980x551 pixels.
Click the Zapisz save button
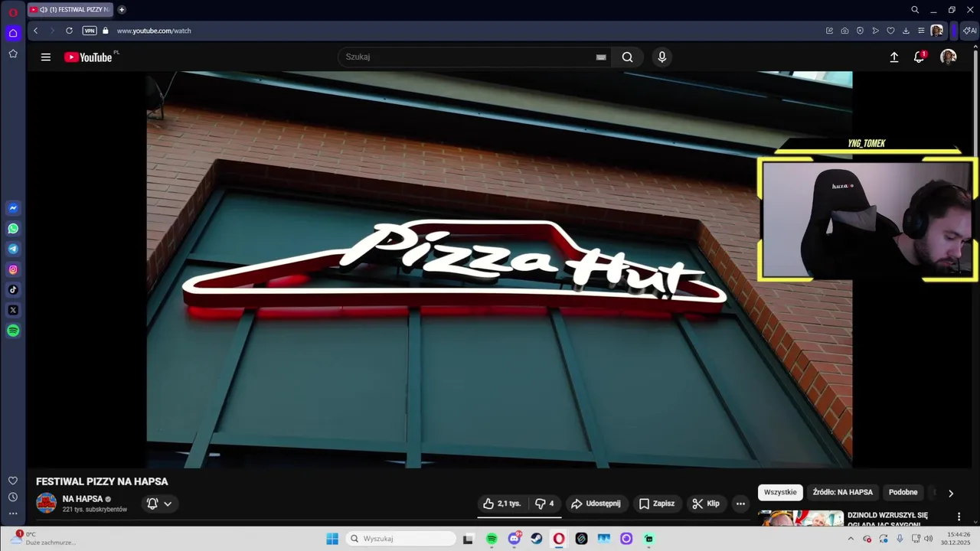pos(657,504)
